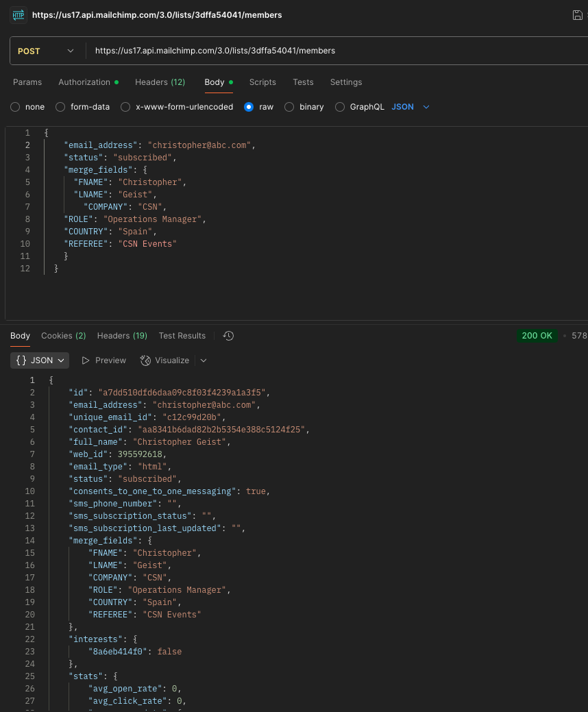Open the request Headers (12) tab
The width and height of the screenshot is (588, 712).
pyautogui.click(x=160, y=82)
